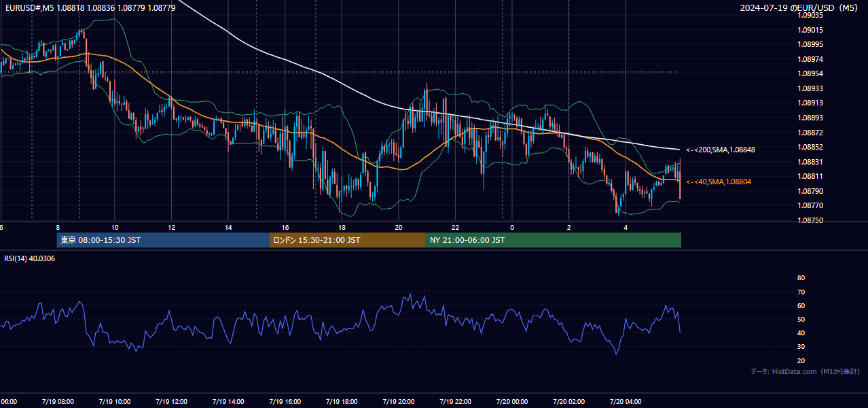This screenshot has width=868, height=408.
Task: Click price axis value 1.08995
Action: click(x=810, y=44)
